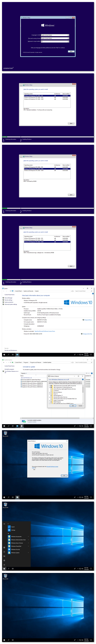
Task: Enable Internet Information Services Hostable Web Core
Action: click(51, 399)
